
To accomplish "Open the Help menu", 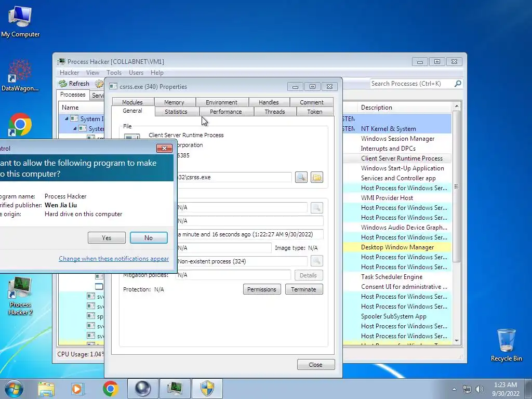I will click(x=157, y=73).
